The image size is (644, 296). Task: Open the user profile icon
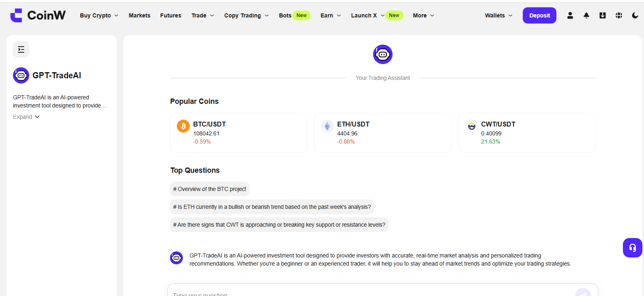(570, 15)
